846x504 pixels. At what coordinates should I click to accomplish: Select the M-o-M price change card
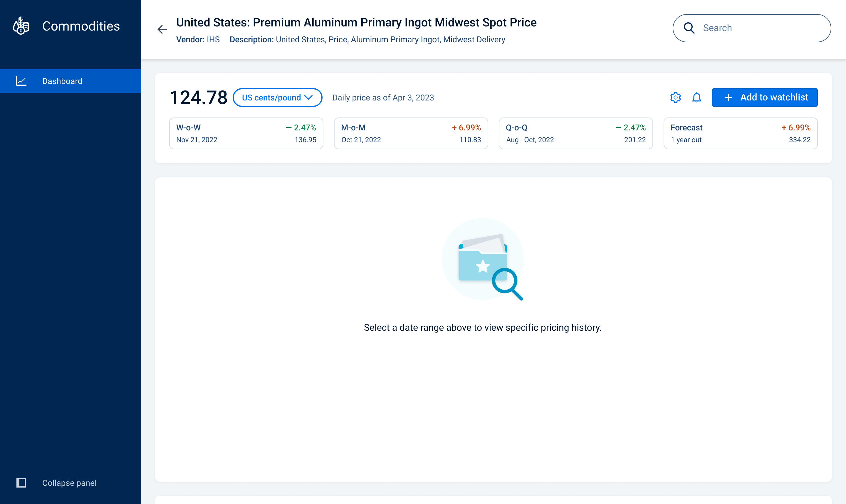411,133
